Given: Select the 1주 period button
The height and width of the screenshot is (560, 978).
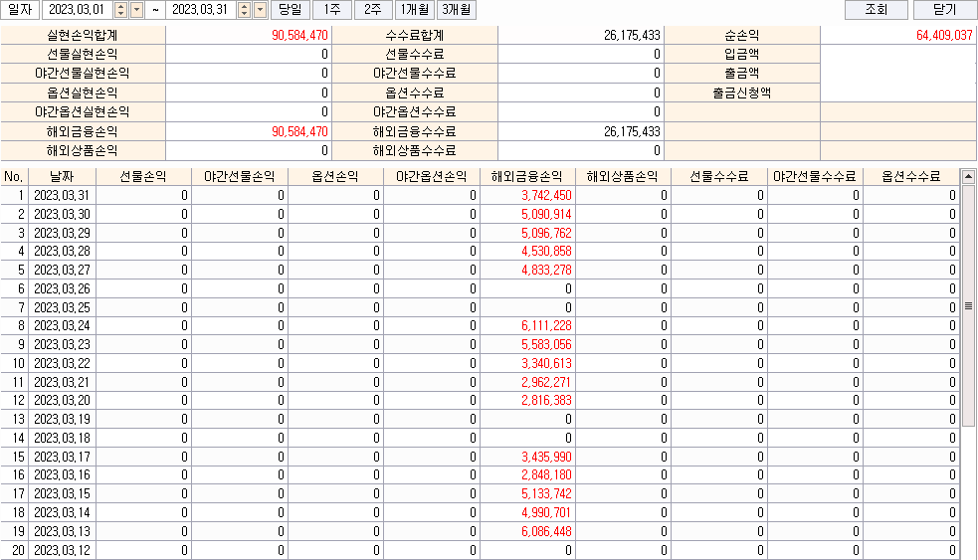Looking at the screenshot, I should pos(330,10).
